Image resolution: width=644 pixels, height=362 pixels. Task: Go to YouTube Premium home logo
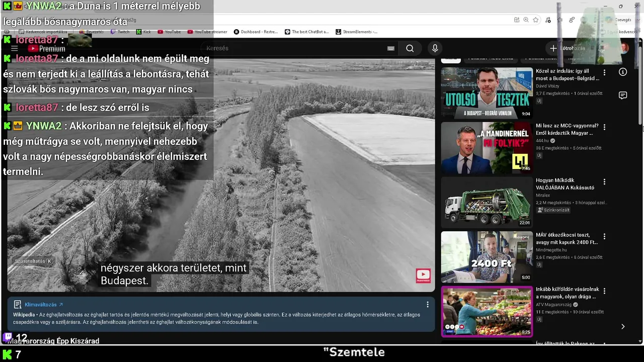[47, 49]
